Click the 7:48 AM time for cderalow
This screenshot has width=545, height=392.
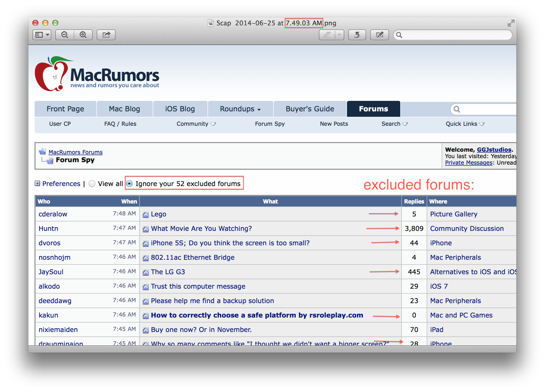tap(124, 214)
